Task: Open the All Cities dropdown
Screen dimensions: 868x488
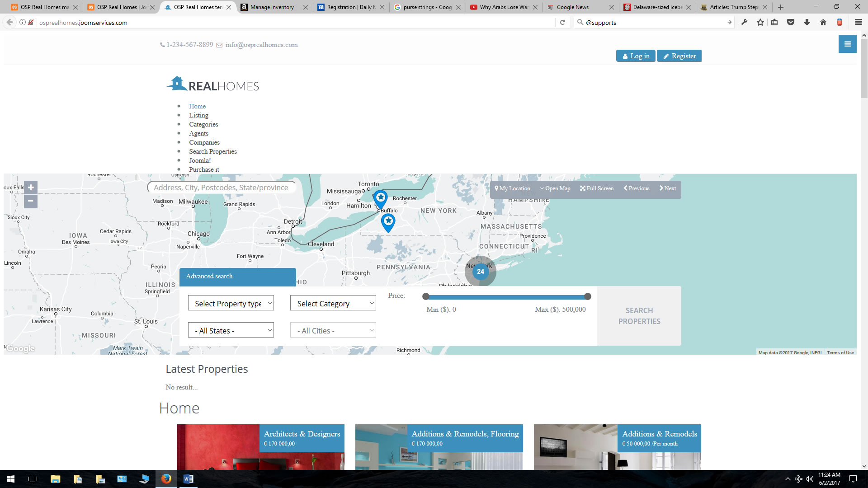Action: (x=333, y=330)
